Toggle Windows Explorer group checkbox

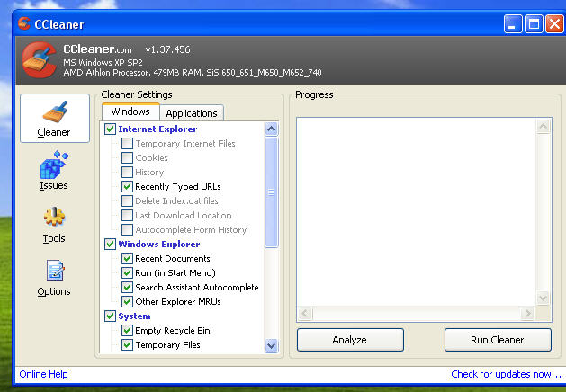click(x=110, y=245)
